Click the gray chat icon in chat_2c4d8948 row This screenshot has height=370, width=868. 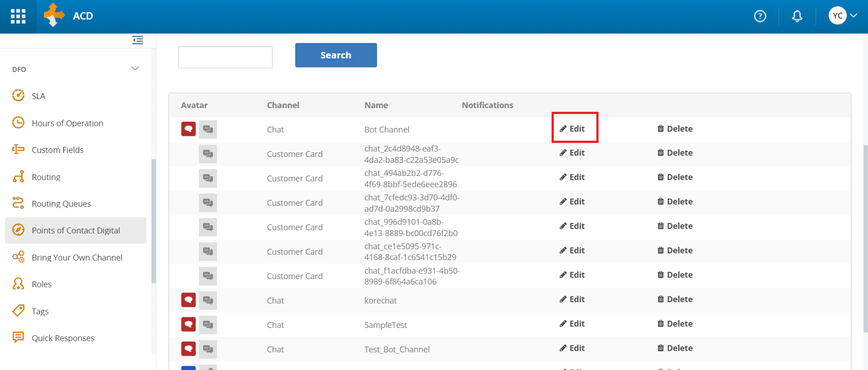click(x=208, y=154)
